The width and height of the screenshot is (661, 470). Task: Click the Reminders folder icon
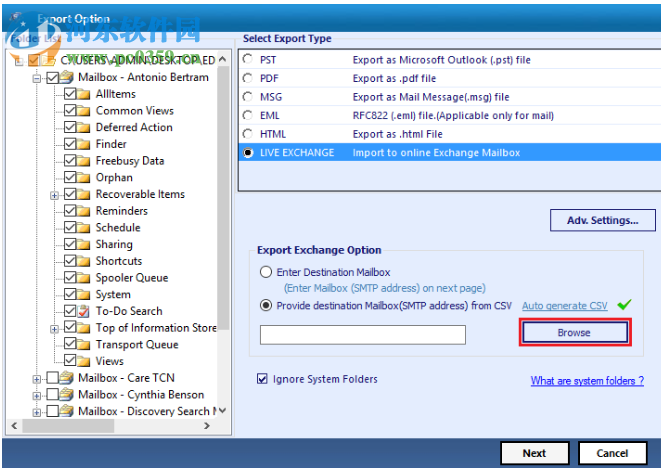(x=83, y=211)
